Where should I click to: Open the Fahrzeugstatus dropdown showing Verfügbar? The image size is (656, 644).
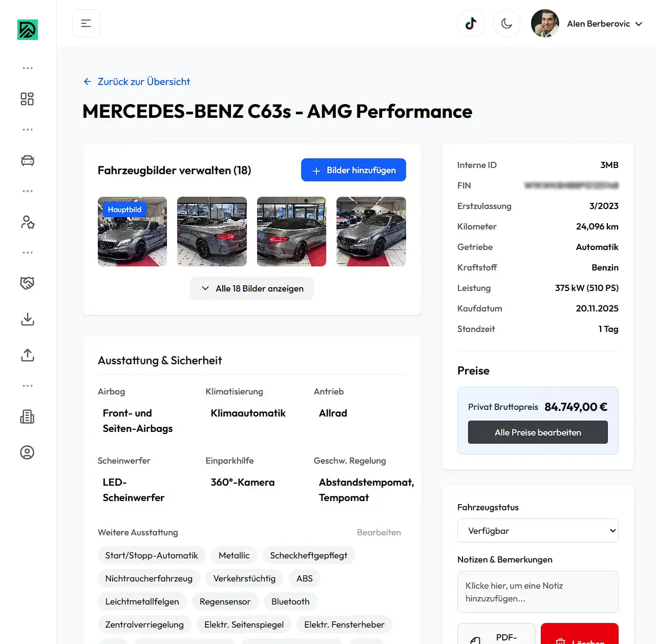coord(537,530)
